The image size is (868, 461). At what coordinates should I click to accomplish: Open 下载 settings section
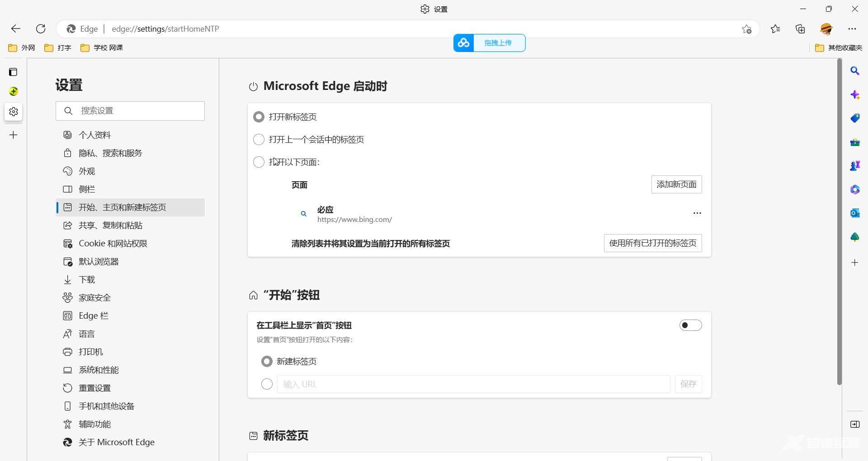pos(130,279)
